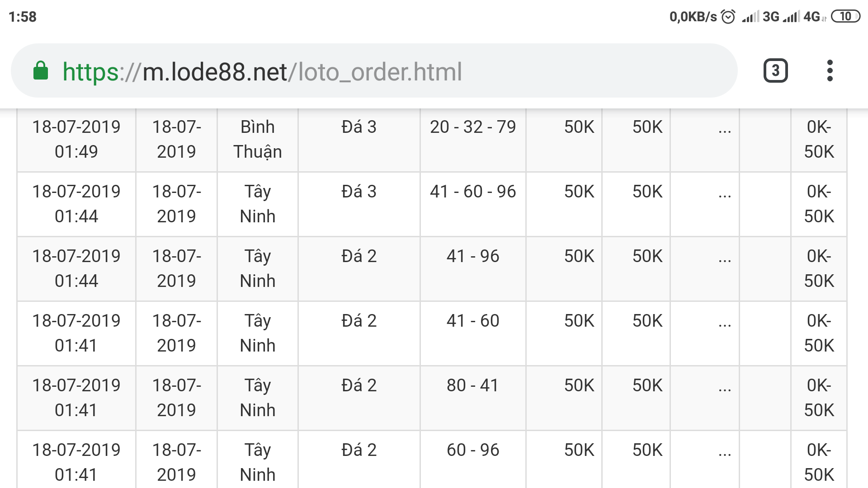The height and width of the screenshot is (488, 868).
Task: Expand ellipsis in the Bình Thuận row
Action: coord(725,130)
